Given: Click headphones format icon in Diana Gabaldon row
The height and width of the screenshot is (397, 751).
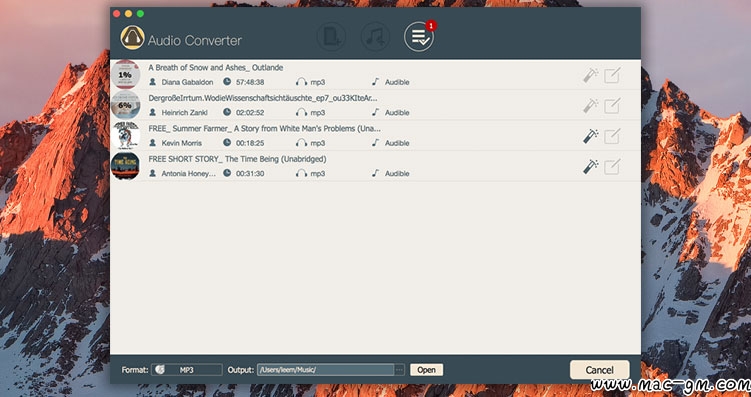Looking at the screenshot, I should tap(301, 82).
